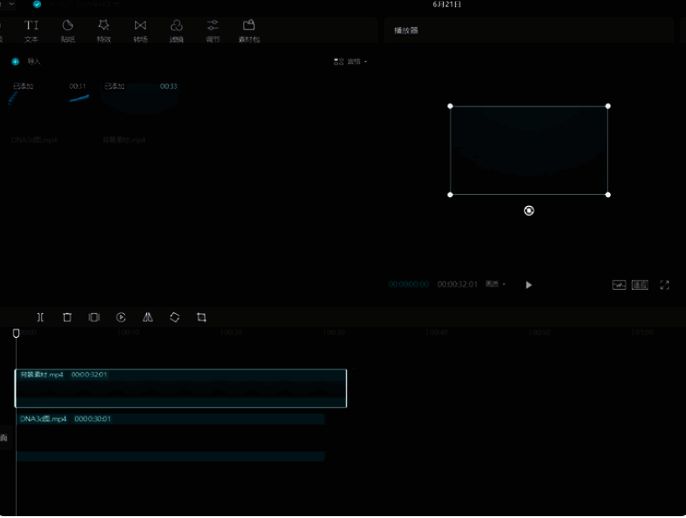This screenshot has width=686, height=518.
Task: Open the 贴纸 (Stickers) panel
Action: click(67, 29)
